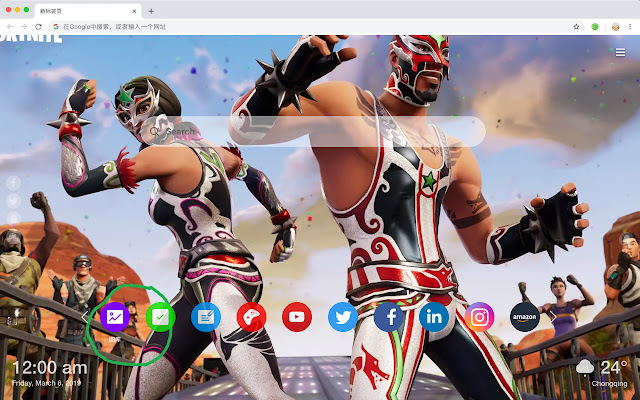Open the YouTube shortcut icon
640x400 pixels.
pos(297,317)
